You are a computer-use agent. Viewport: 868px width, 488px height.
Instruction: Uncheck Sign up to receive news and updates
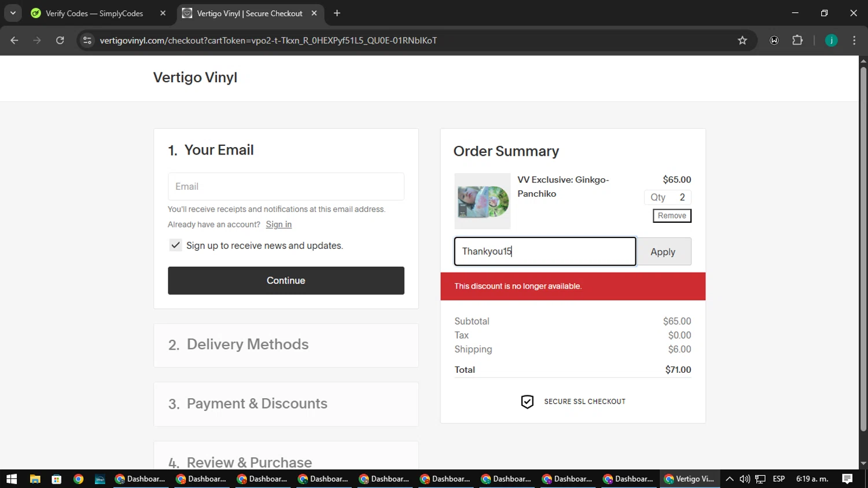[175, 245]
